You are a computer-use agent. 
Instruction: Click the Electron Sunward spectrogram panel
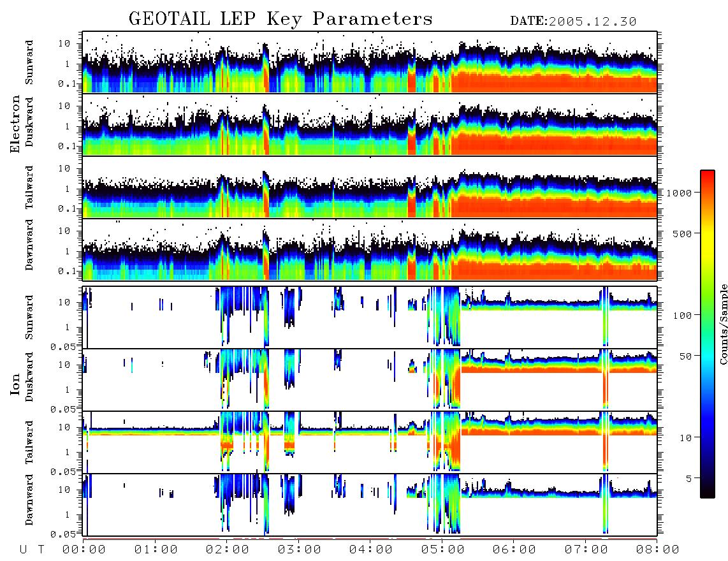(x=370, y=62)
